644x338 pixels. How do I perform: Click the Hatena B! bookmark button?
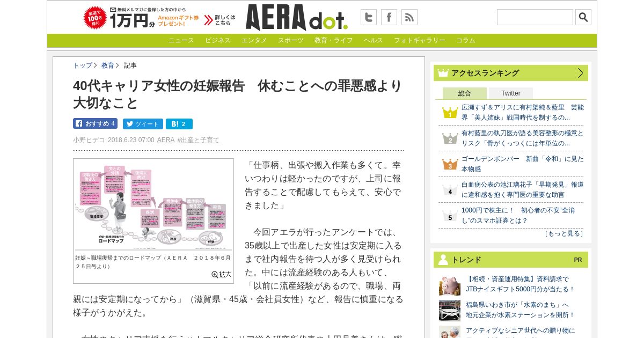click(x=179, y=124)
